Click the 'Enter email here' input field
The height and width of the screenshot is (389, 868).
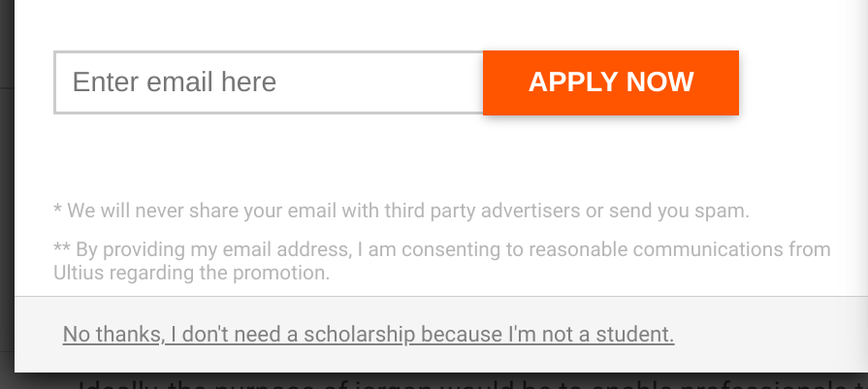pos(268,82)
